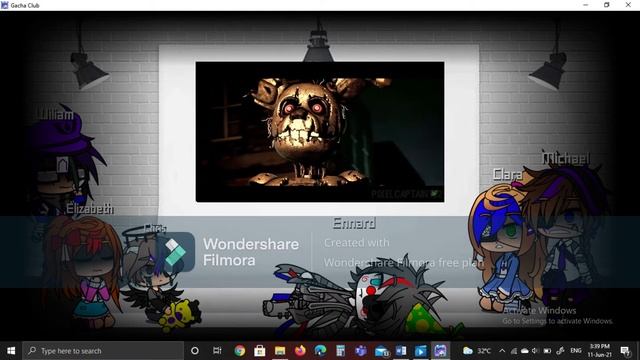Open Task View on the taskbar
This screenshot has height=360, width=640.
[x=217, y=351]
